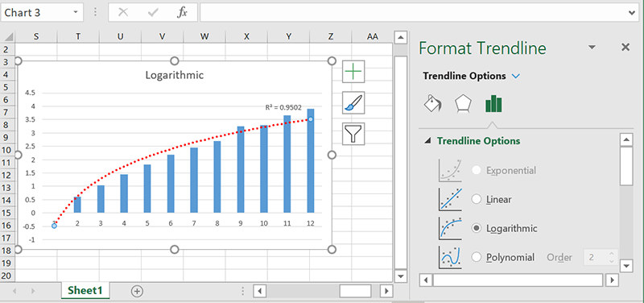
Task: Click the Linear trendline preview icon
Action: pos(450,199)
